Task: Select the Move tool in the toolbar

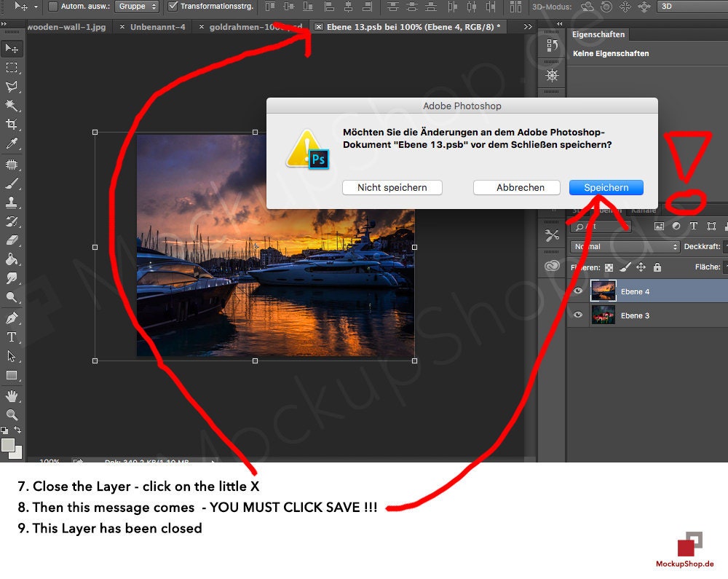Action: click(x=12, y=48)
